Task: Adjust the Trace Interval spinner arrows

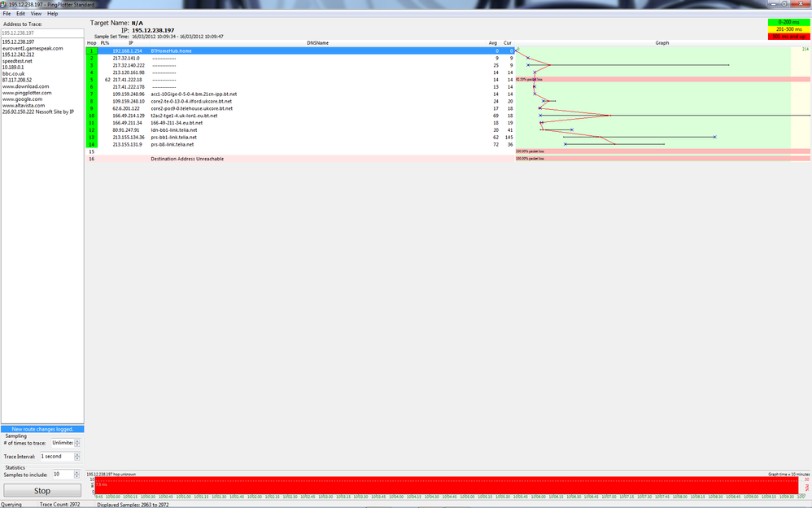Action: tap(77, 457)
